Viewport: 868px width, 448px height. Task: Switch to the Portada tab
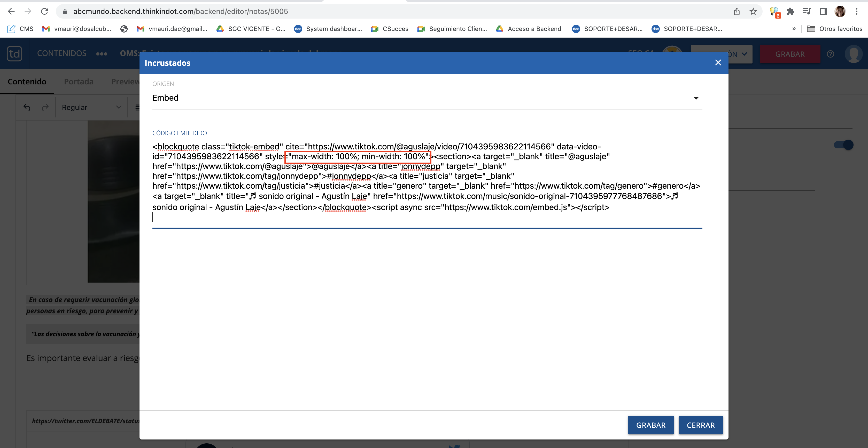click(x=79, y=82)
